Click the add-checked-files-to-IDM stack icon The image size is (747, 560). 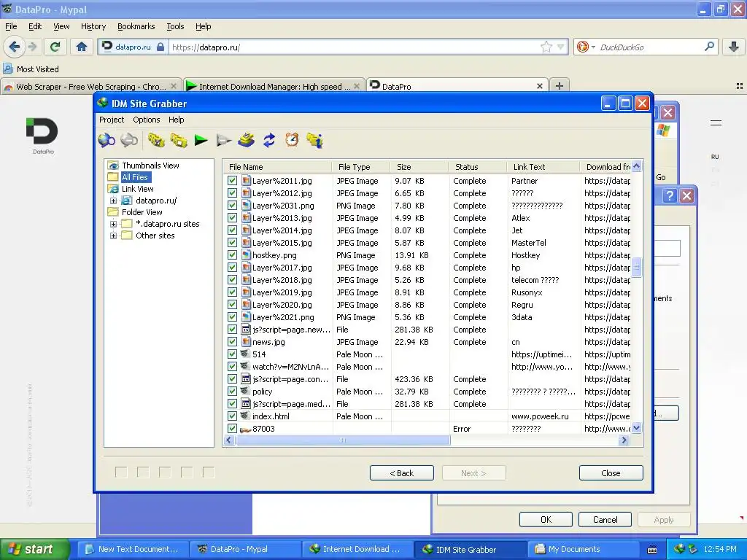click(247, 141)
